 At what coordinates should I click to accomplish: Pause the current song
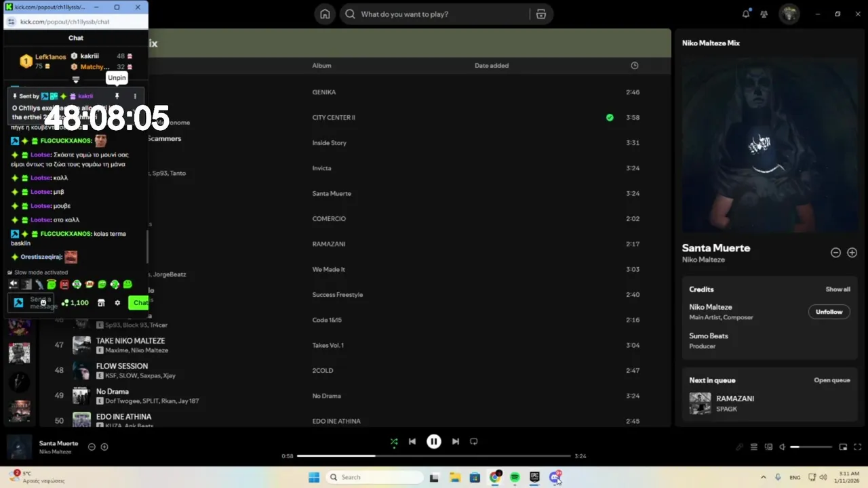(434, 441)
